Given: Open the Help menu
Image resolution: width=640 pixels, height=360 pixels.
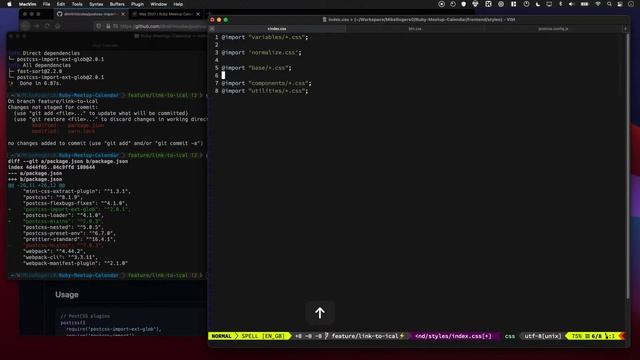Looking at the screenshot, I should (178, 4).
